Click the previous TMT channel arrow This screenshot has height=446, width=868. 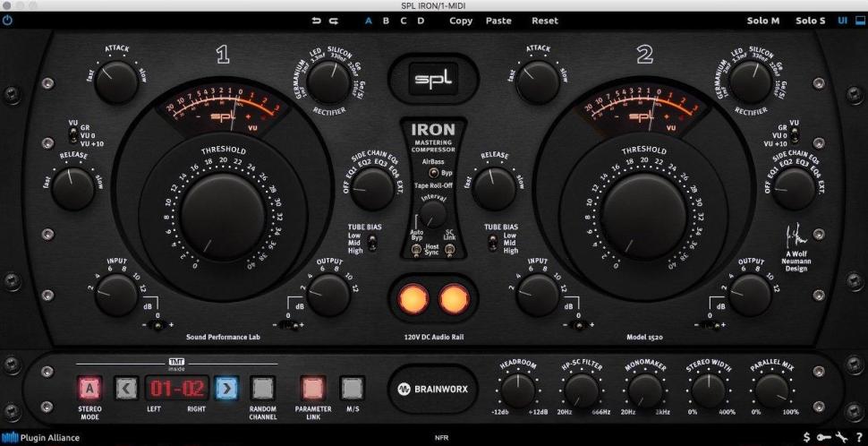127,389
